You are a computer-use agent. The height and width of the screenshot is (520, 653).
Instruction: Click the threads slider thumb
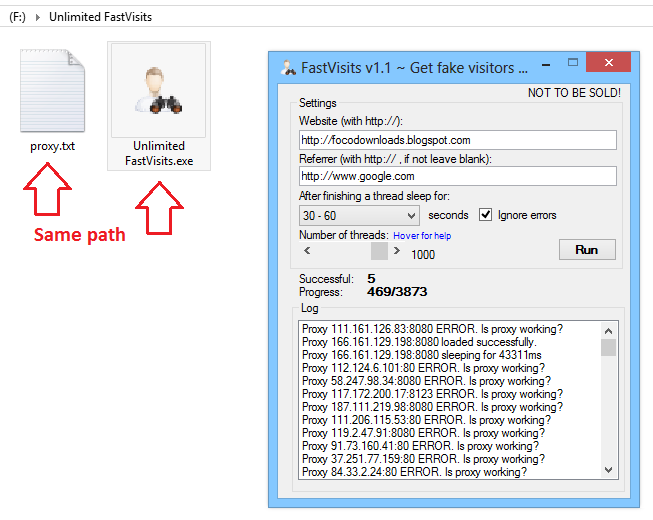tap(379, 251)
